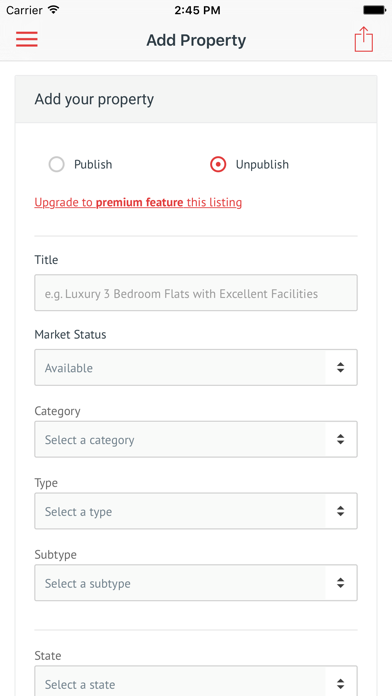Tap the Publish label text
Screen dimensions: 392x696
(x=93, y=165)
